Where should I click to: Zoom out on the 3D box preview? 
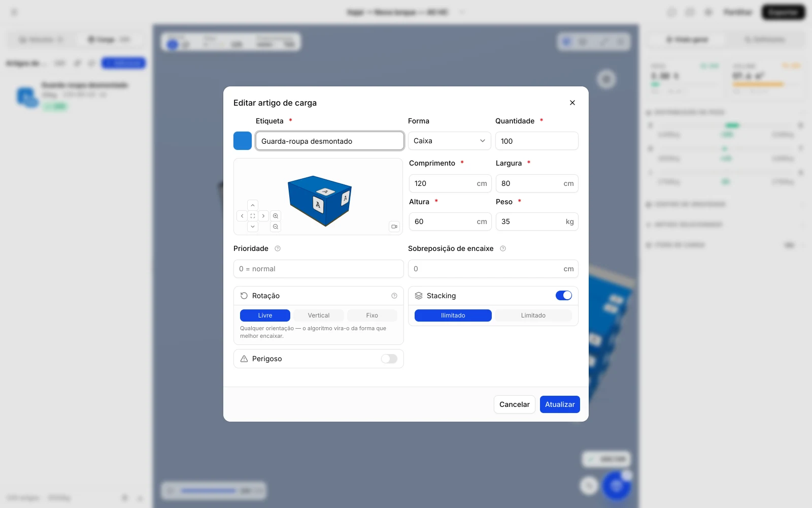coord(276,227)
